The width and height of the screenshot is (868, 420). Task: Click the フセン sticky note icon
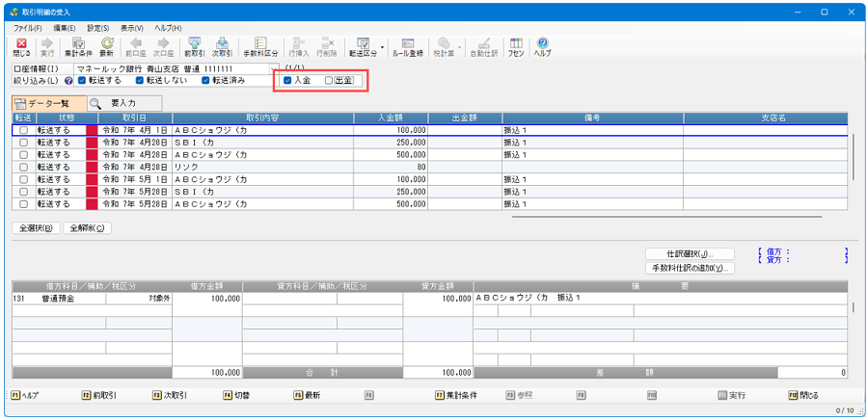click(517, 47)
